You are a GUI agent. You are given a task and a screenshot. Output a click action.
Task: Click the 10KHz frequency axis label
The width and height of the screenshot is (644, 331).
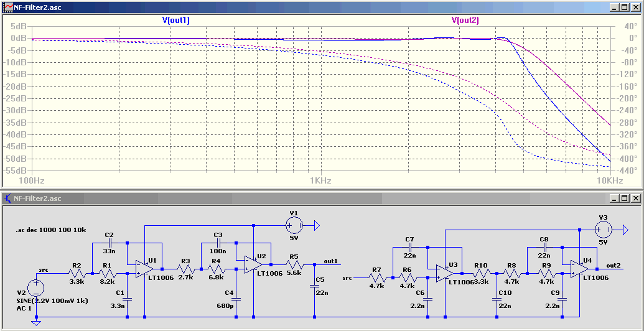coord(611,180)
